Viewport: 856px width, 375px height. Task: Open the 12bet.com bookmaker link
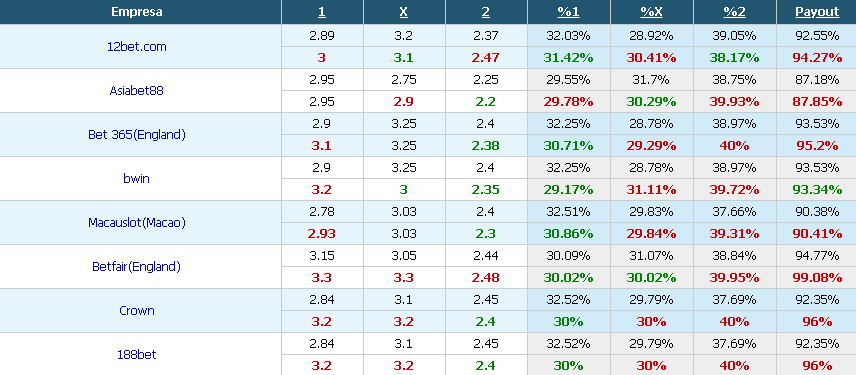point(136,47)
